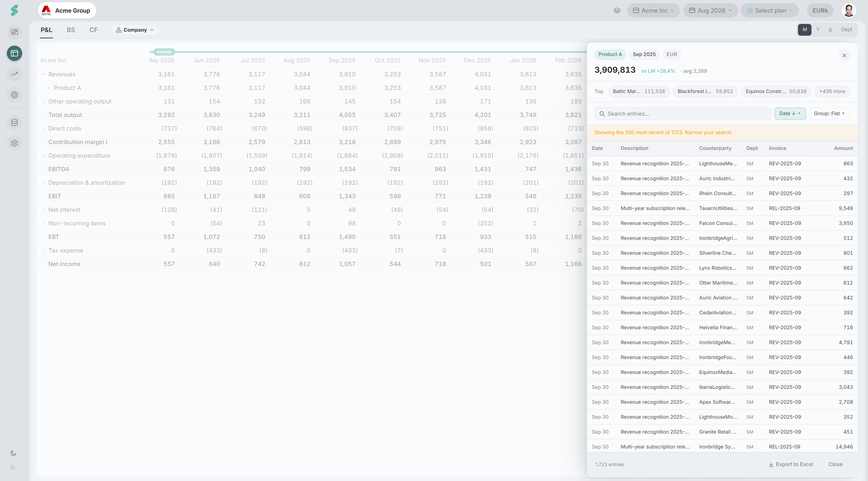Expand the Operating expenditure row
Image resolution: width=868 pixels, height=481 pixels.
[43, 156]
